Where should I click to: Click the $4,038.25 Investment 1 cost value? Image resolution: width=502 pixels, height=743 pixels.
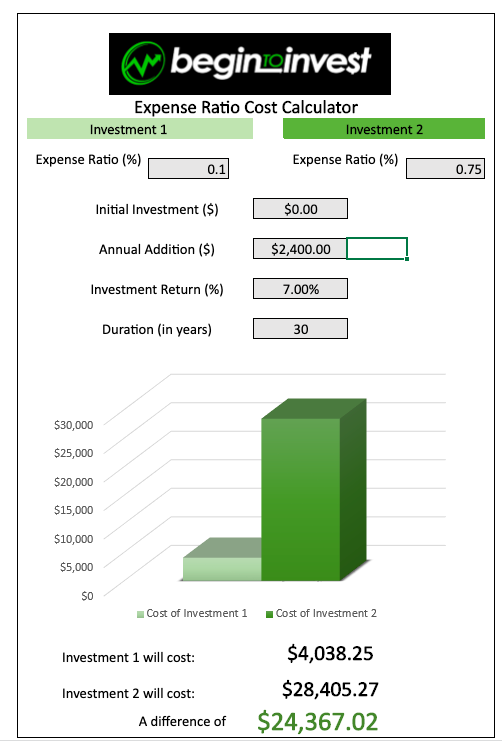(330, 653)
